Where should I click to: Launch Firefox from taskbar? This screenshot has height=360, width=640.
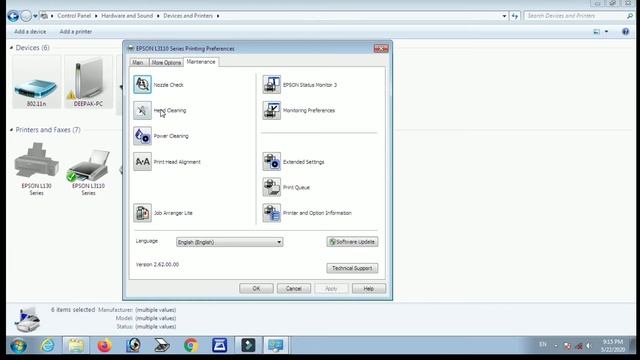[104, 346]
